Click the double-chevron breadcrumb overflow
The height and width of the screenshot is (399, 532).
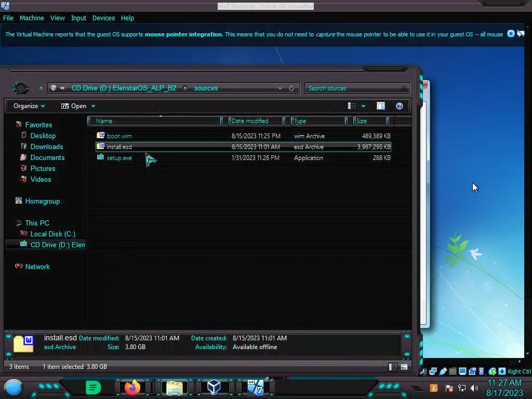(x=62, y=88)
